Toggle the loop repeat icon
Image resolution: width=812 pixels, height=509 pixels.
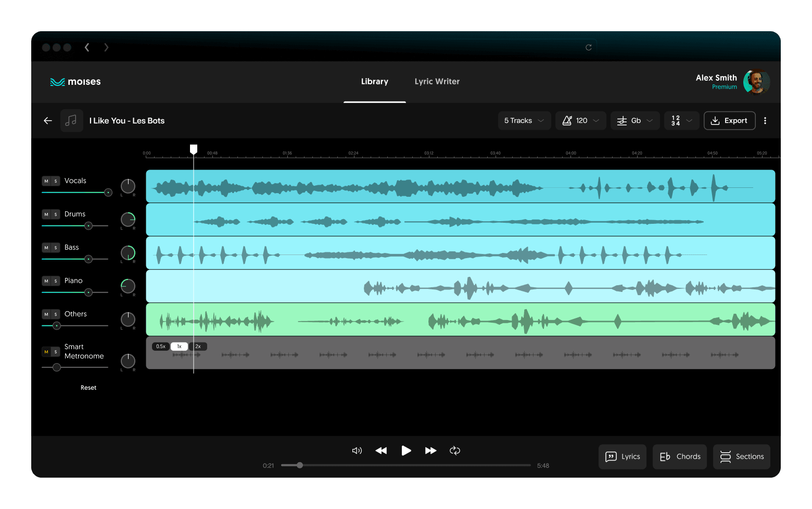click(x=455, y=451)
